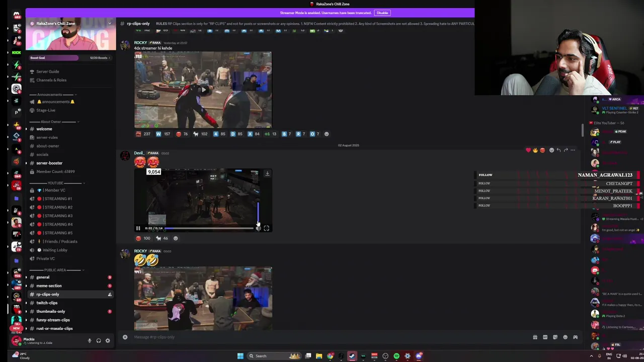Join the Stage-Live channel
The height and width of the screenshot is (362, 644).
pos(46,110)
